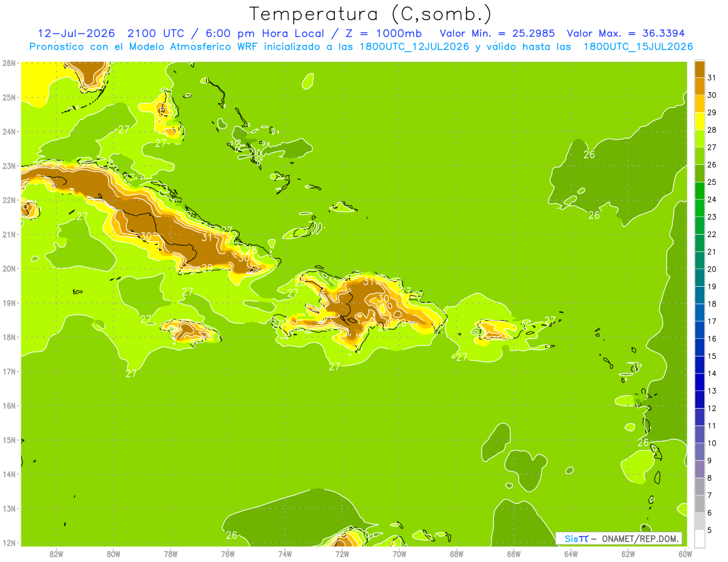Click color bar segment between 29 and 30
Viewport: 728px width, 562px height.
coord(699,104)
